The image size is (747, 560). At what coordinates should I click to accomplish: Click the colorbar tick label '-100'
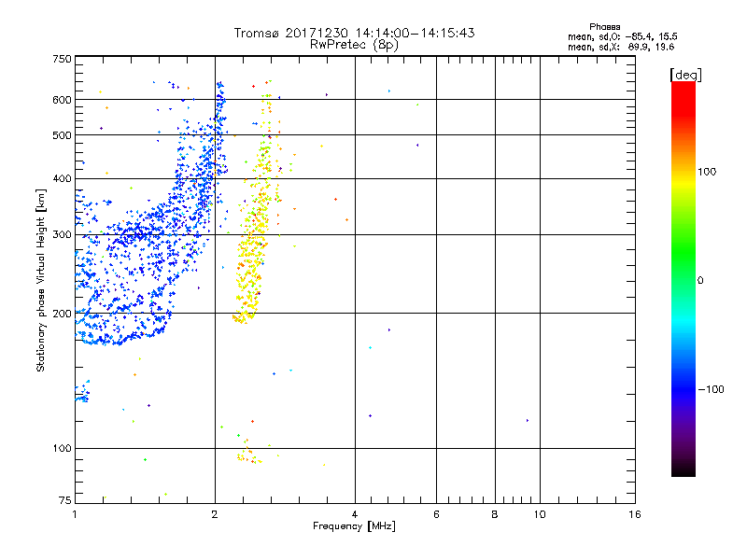[711, 389]
